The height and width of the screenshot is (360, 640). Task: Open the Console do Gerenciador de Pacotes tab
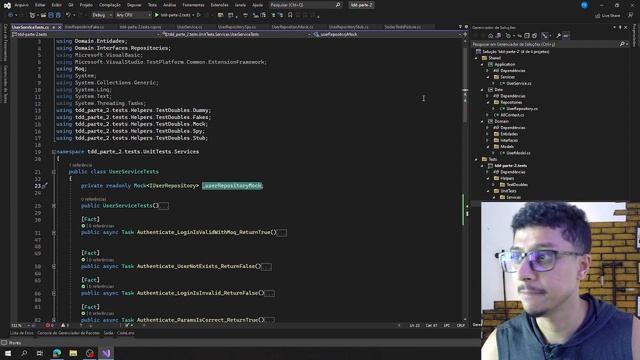(x=69, y=333)
